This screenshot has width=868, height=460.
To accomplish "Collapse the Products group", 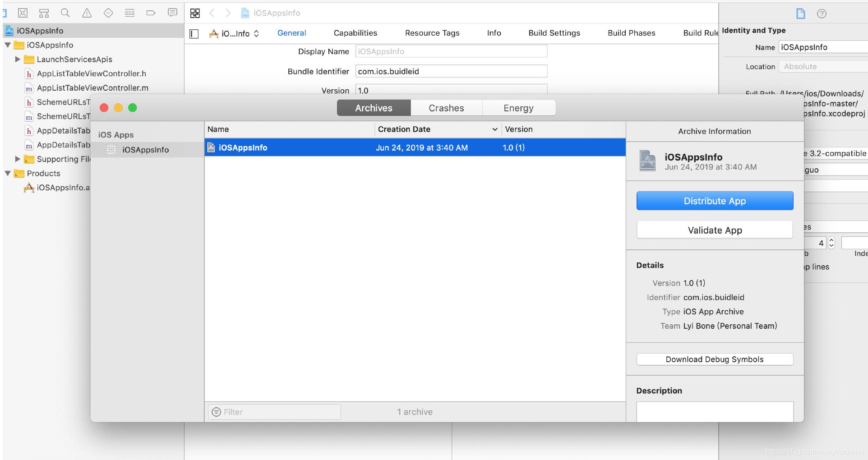I will coord(8,173).
